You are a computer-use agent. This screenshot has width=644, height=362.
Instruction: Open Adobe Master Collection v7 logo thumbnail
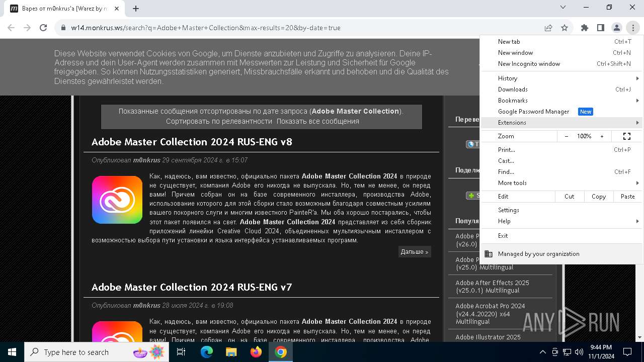pos(117,331)
